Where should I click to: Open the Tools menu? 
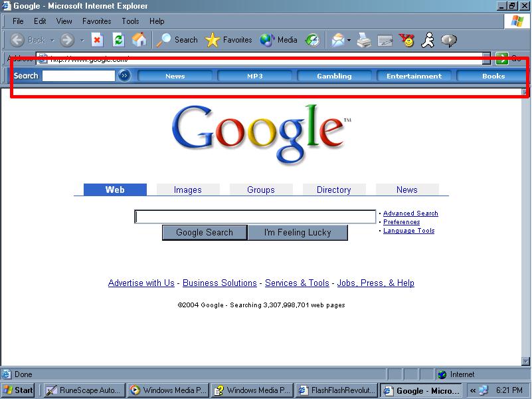pos(130,21)
